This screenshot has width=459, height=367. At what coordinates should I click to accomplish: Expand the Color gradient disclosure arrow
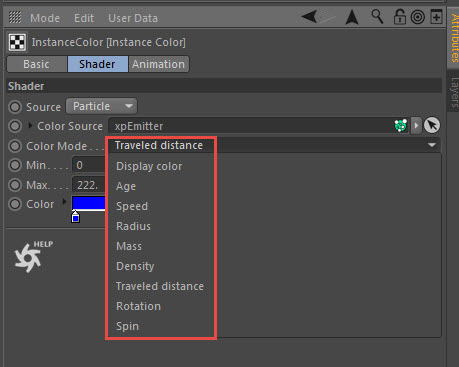pos(64,202)
